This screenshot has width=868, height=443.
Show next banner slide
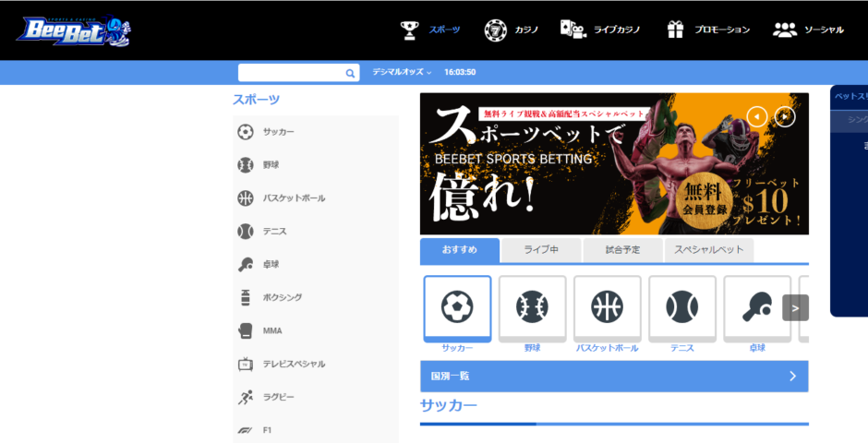(785, 116)
